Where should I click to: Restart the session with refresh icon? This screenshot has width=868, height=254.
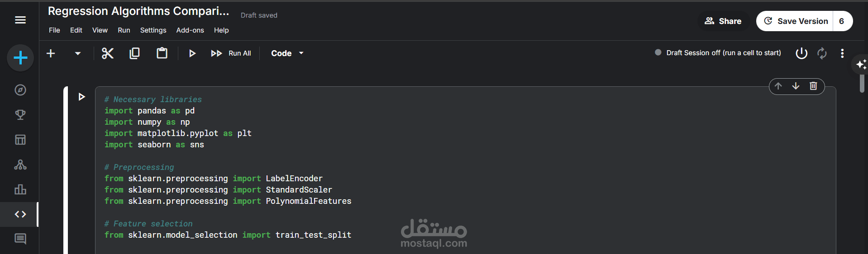click(822, 53)
